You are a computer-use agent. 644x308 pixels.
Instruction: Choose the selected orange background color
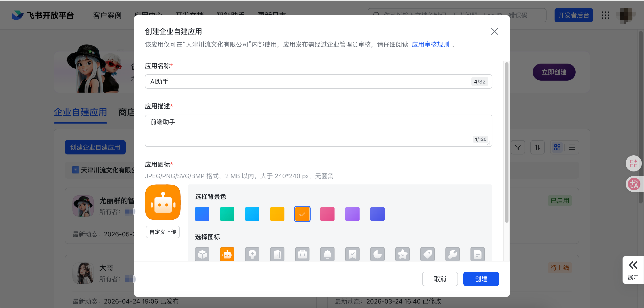click(302, 214)
